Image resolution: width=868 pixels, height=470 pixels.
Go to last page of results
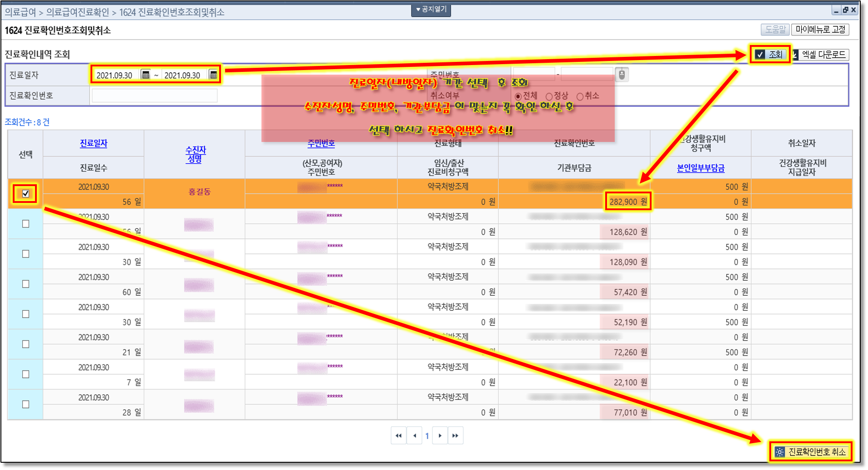point(456,435)
